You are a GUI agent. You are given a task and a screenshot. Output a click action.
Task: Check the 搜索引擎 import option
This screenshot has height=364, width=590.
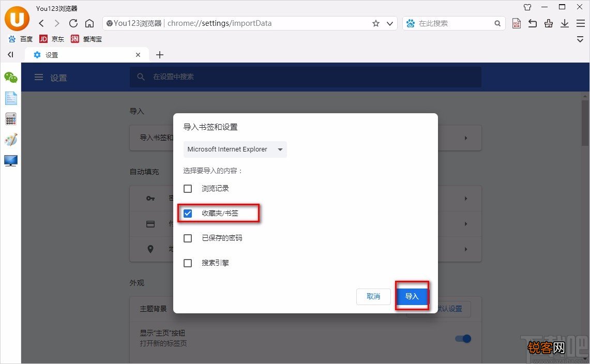coord(187,263)
